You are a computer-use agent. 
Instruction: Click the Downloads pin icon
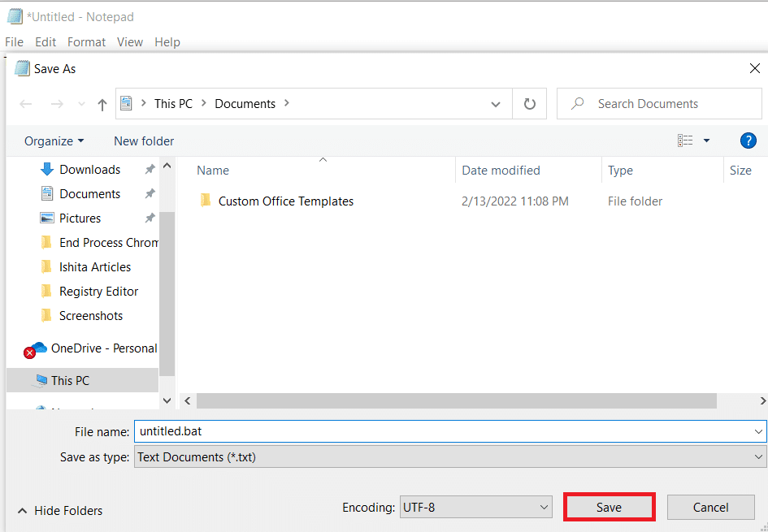[150, 169]
